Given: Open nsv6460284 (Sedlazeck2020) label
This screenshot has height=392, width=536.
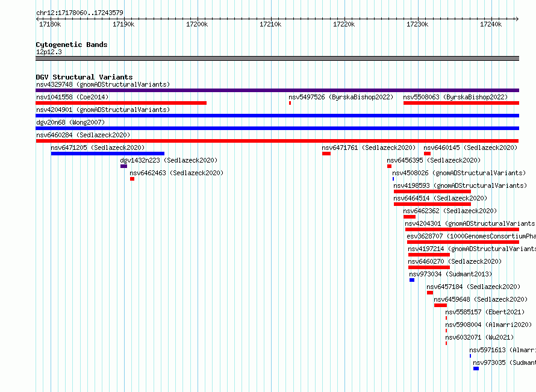Looking at the screenshot, I should tap(83, 135).
